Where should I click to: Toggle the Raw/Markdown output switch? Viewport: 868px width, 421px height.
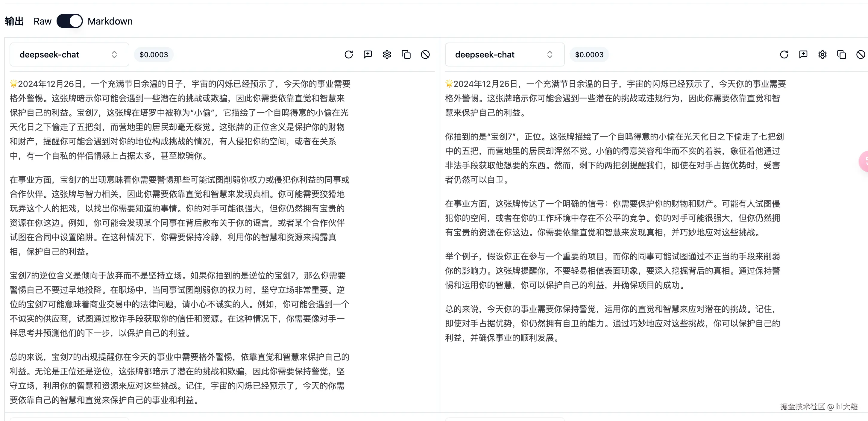(x=69, y=21)
